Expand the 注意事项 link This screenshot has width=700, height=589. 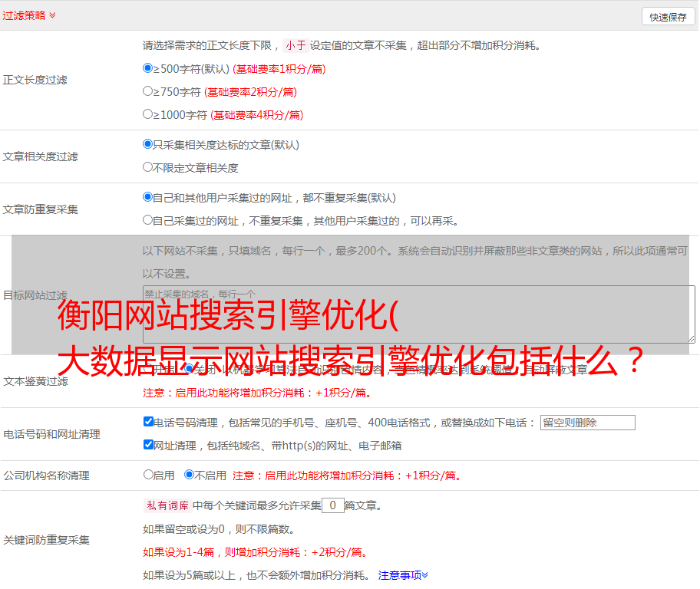coord(402,574)
